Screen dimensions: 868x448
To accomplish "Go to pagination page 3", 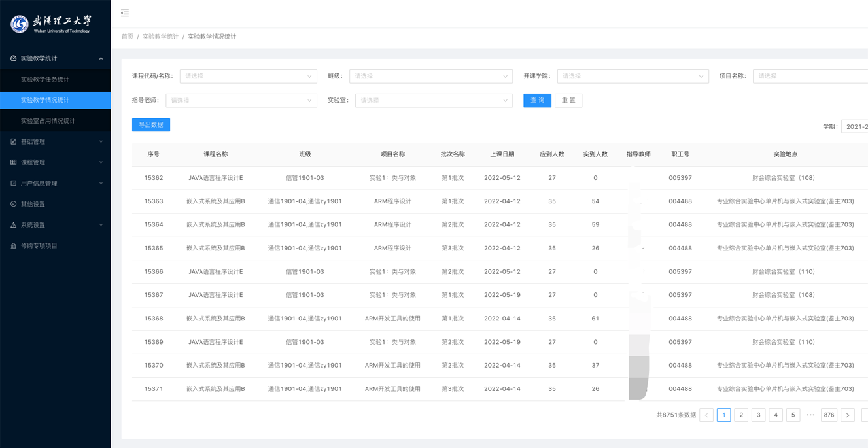I will [759, 415].
